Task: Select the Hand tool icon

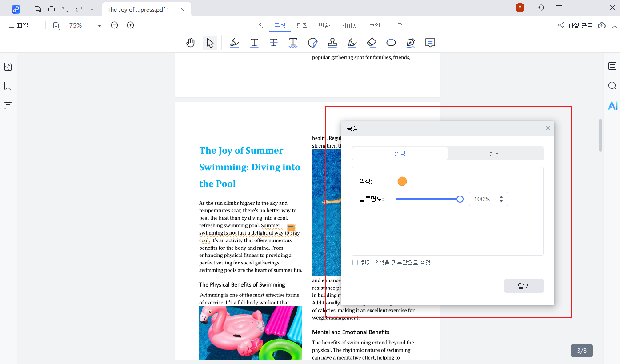Action: click(x=191, y=43)
